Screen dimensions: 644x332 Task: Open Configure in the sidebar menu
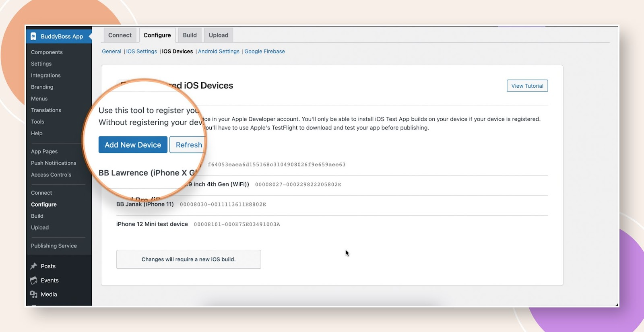(44, 204)
